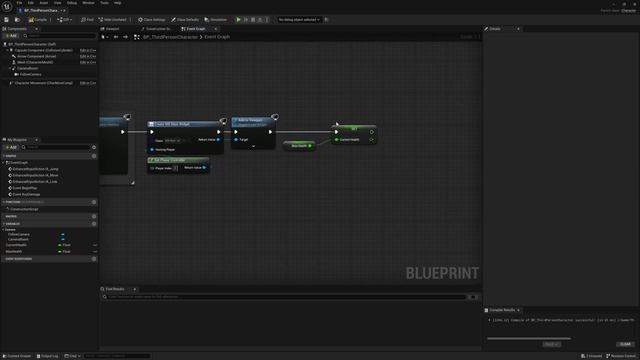Collapse the CameraBoom component

(10, 68)
